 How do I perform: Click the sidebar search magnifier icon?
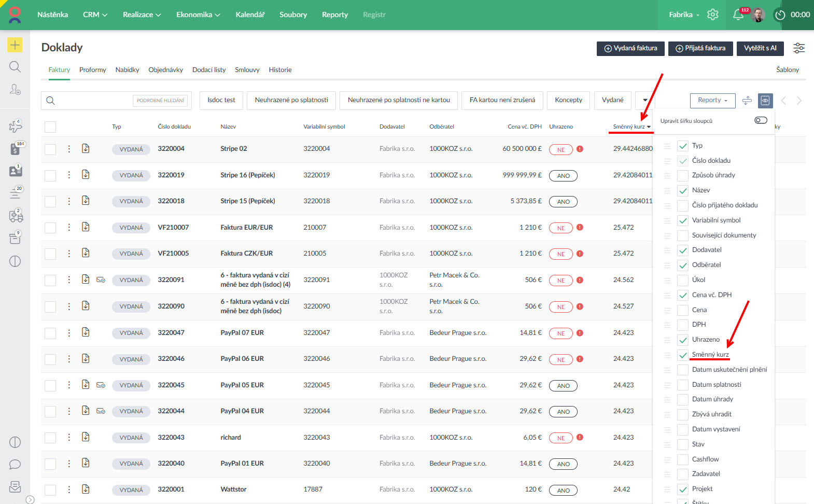[15, 67]
